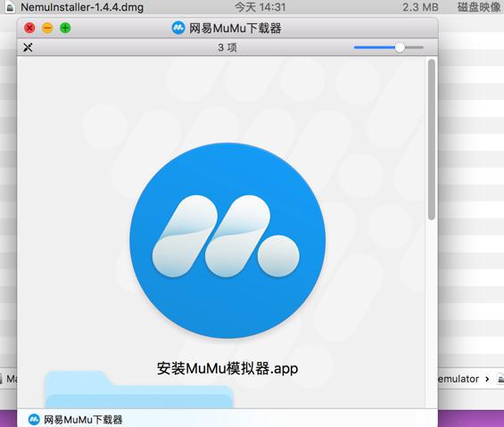Click the icon size slider knob
The width and height of the screenshot is (504, 427).
[x=400, y=47]
